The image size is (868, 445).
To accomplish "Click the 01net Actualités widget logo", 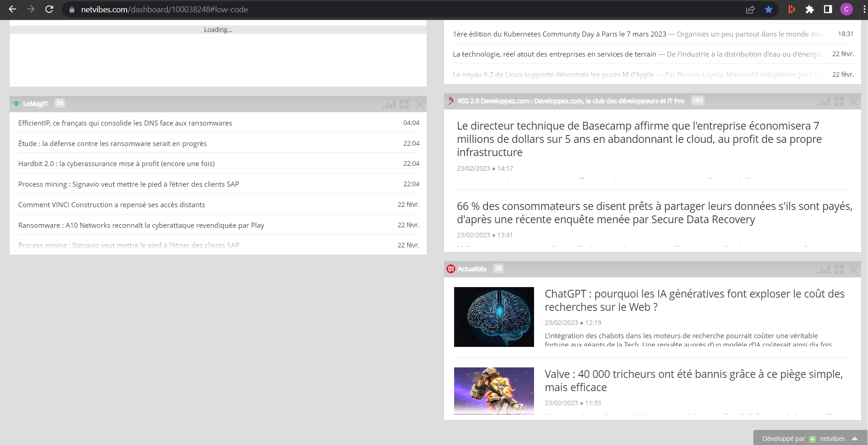I will pyautogui.click(x=451, y=269).
